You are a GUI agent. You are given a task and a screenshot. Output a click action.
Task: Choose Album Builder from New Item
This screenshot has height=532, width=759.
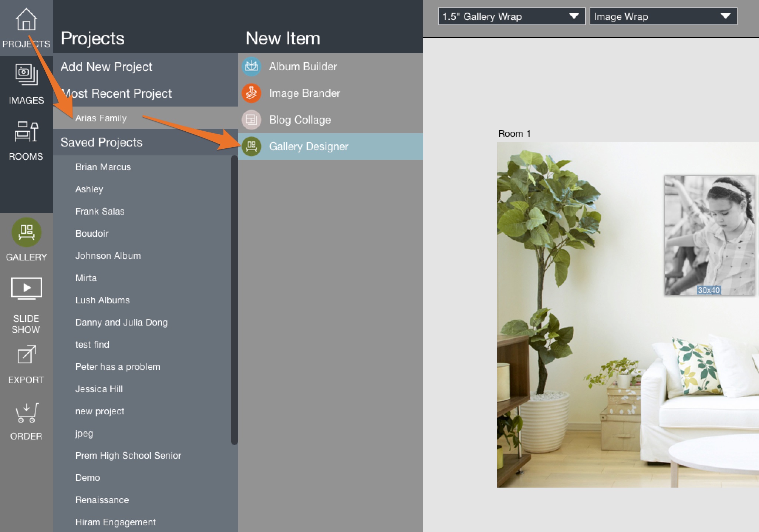[331, 67]
